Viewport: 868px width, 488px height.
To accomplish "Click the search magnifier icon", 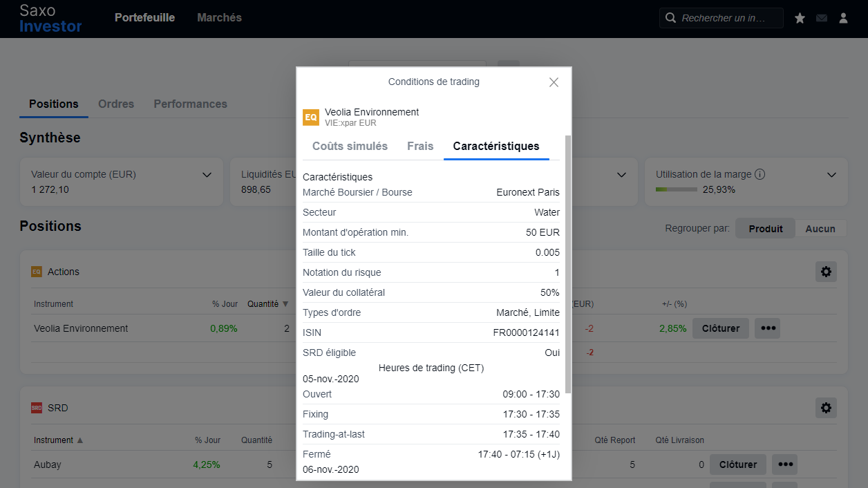I will coord(670,18).
